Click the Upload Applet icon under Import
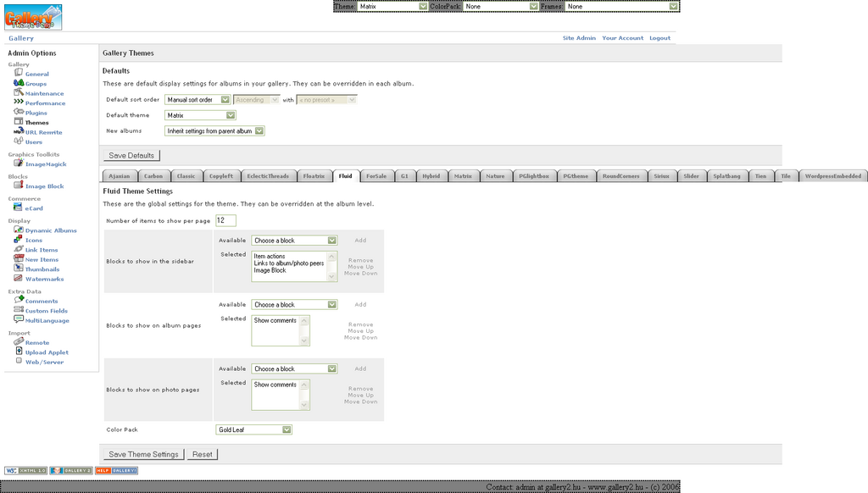This screenshot has width=868, height=493. 19,352
